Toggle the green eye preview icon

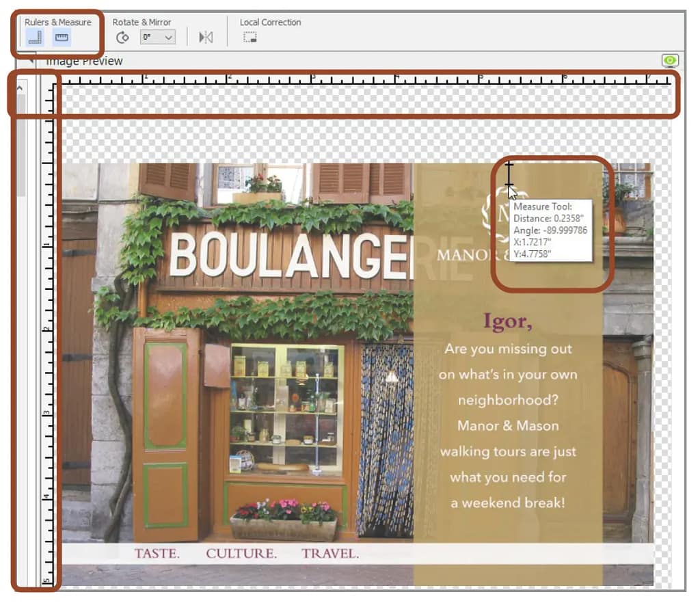(670, 61)
